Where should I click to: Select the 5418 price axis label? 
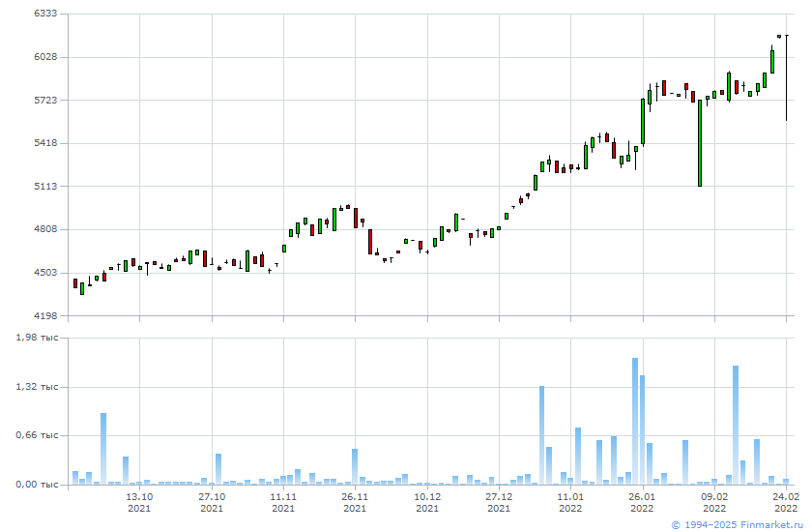click(x=45, y=142)
